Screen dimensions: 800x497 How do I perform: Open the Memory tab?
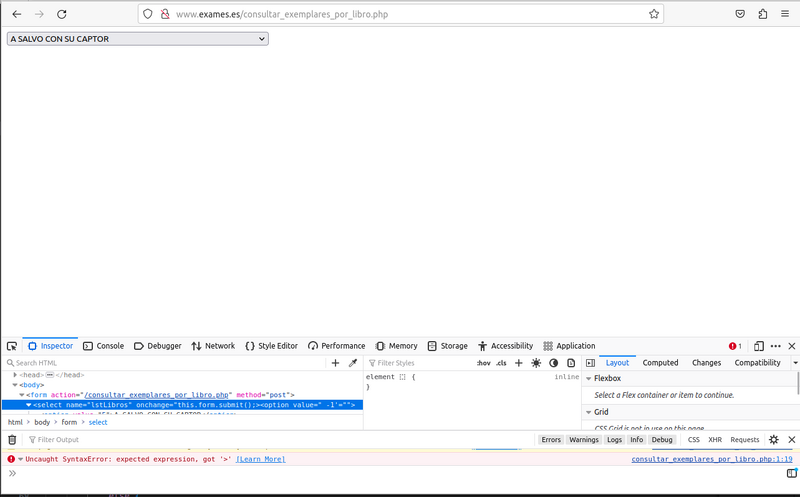coord(397,346)
